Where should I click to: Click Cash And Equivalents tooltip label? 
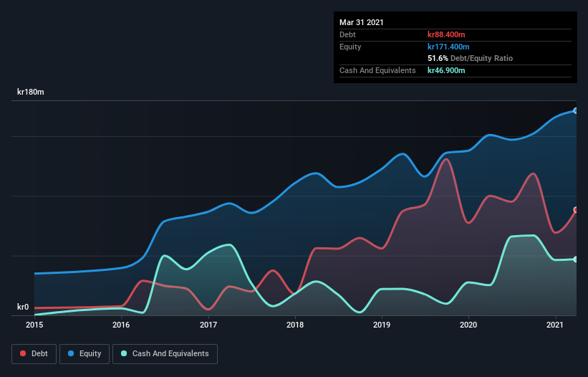(x=377, y=70)
